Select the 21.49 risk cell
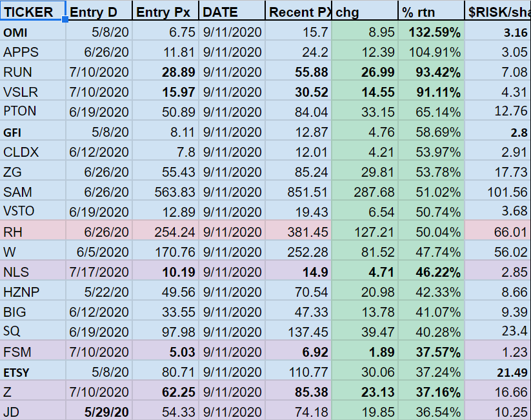 click(498, 372)
